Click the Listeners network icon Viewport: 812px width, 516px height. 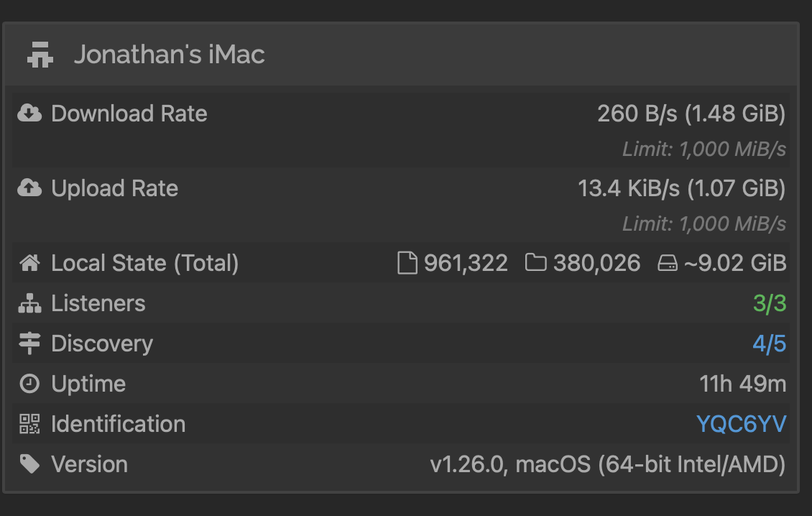point(29,303)
